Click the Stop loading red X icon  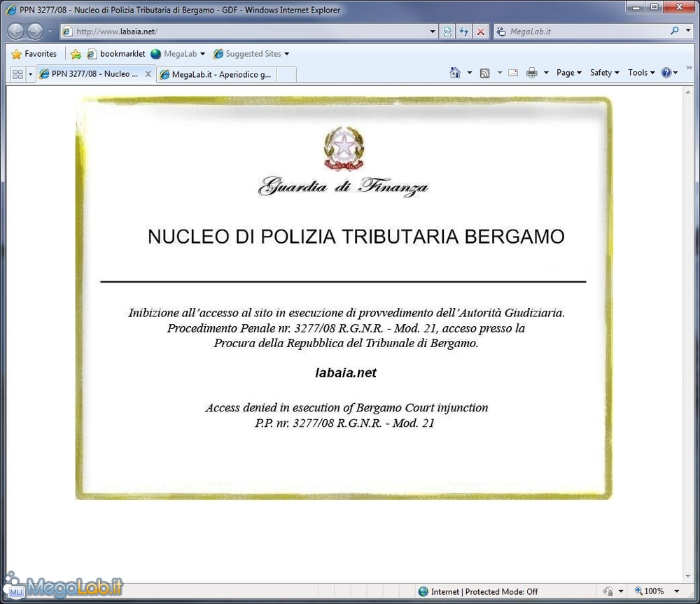(481, 31)
